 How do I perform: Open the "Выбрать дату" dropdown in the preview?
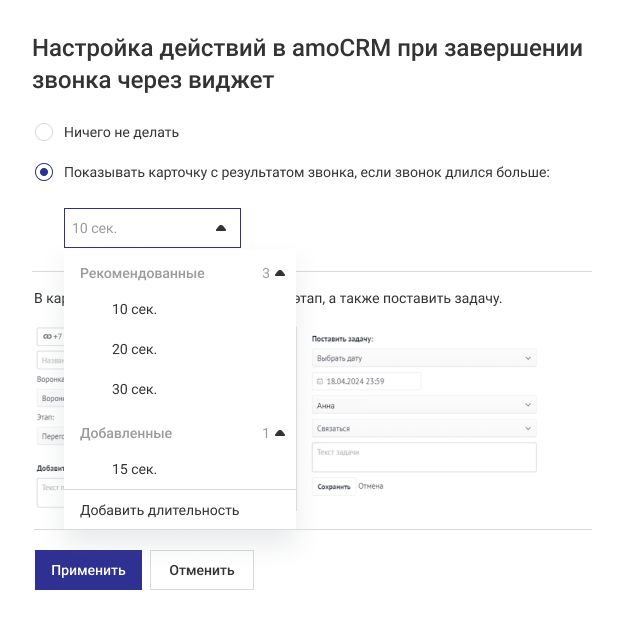[424, 358]
